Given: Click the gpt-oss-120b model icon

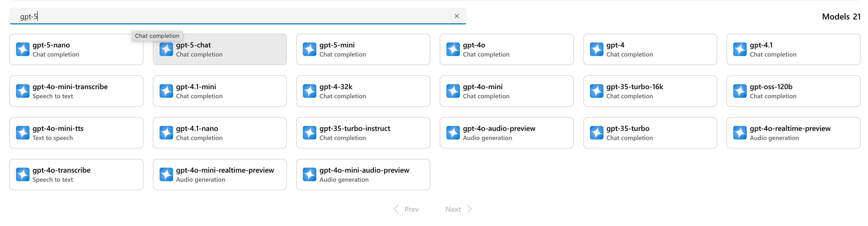Looking at the screenshot, I should (740, 91).
